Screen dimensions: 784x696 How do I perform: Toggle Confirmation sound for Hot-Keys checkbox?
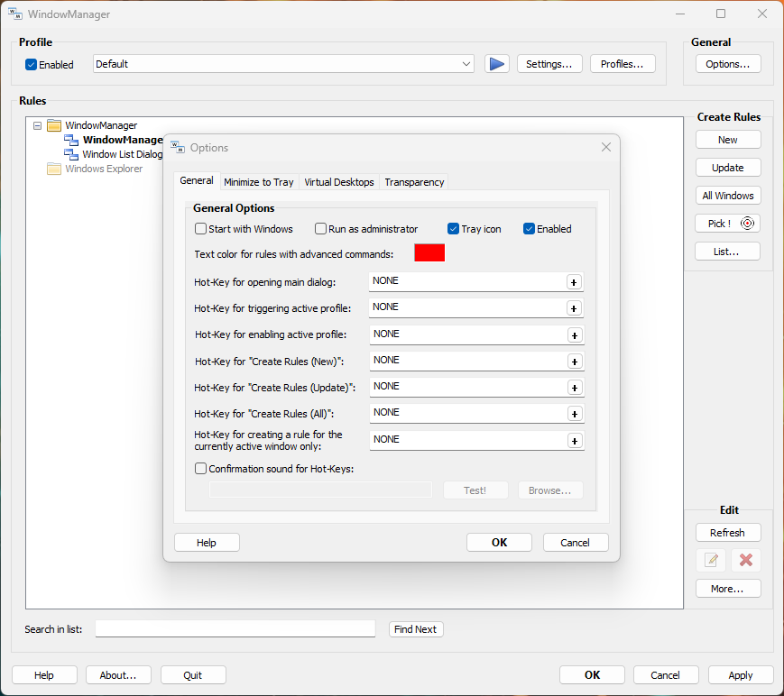[x=201, y=469]
